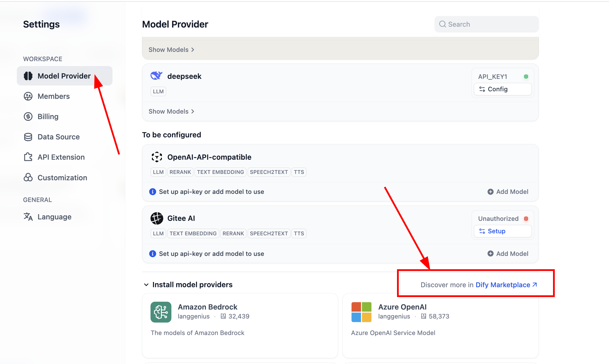The image size is (609, 364).
Task: Click the search magnifier icon
Action: click(442, 24)
